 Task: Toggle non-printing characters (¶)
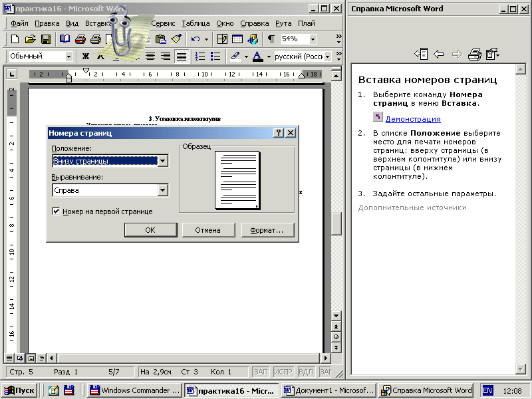coord(271,39)
